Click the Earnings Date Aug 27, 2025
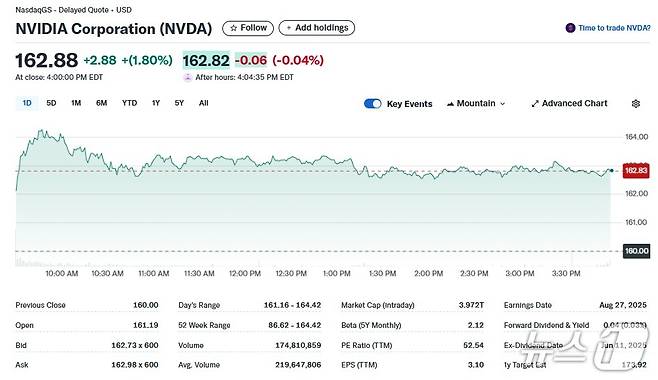Screen dimensions: 658x380 click(623, 305)
